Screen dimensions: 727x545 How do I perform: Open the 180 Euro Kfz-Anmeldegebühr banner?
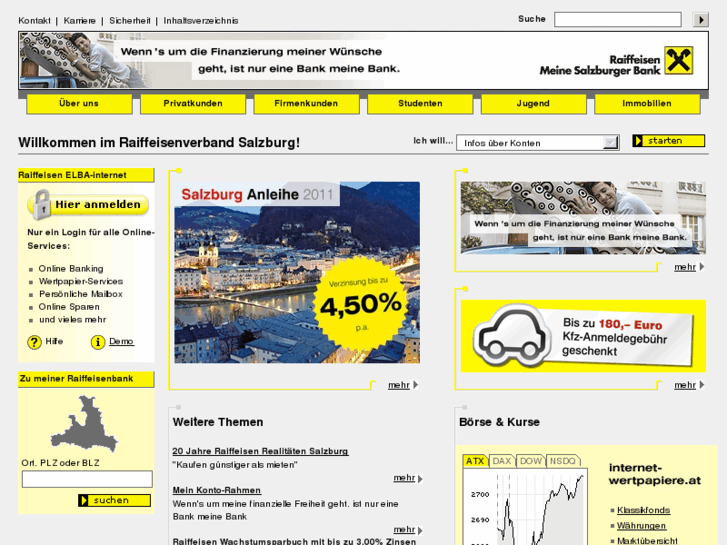[583, 336]
